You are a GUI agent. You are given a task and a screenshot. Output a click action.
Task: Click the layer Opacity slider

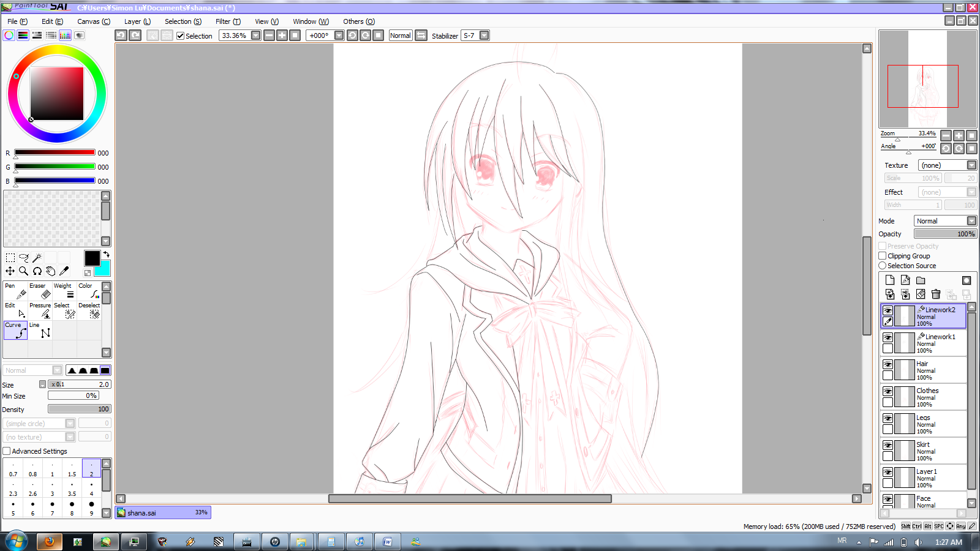coord(945,234)
